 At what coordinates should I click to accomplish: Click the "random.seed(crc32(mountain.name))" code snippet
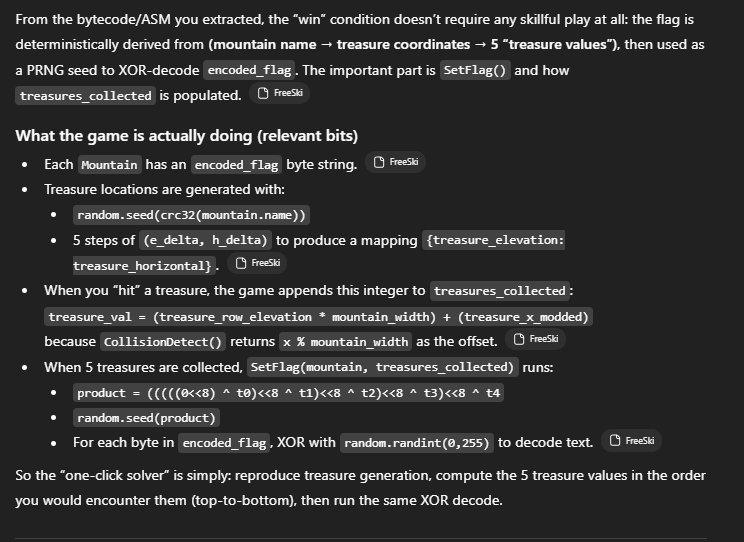pyautogui.click(x=192, y=215)
